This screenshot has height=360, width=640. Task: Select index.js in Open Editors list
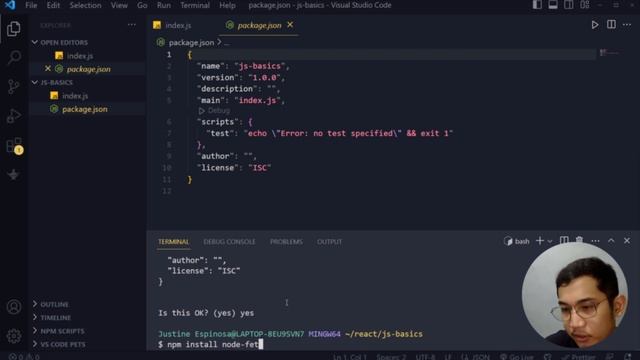(80, 56)
